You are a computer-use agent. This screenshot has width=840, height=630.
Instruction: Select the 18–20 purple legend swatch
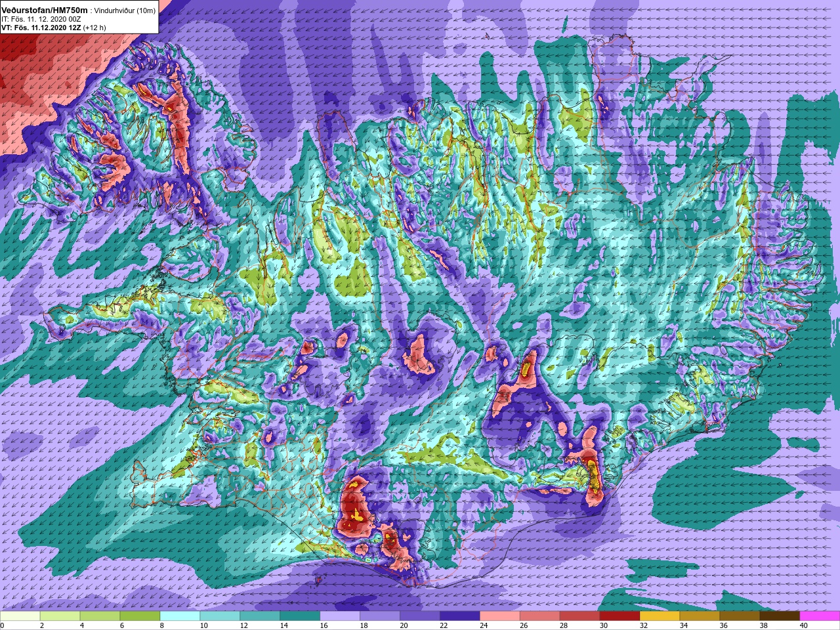pos(380,616)
